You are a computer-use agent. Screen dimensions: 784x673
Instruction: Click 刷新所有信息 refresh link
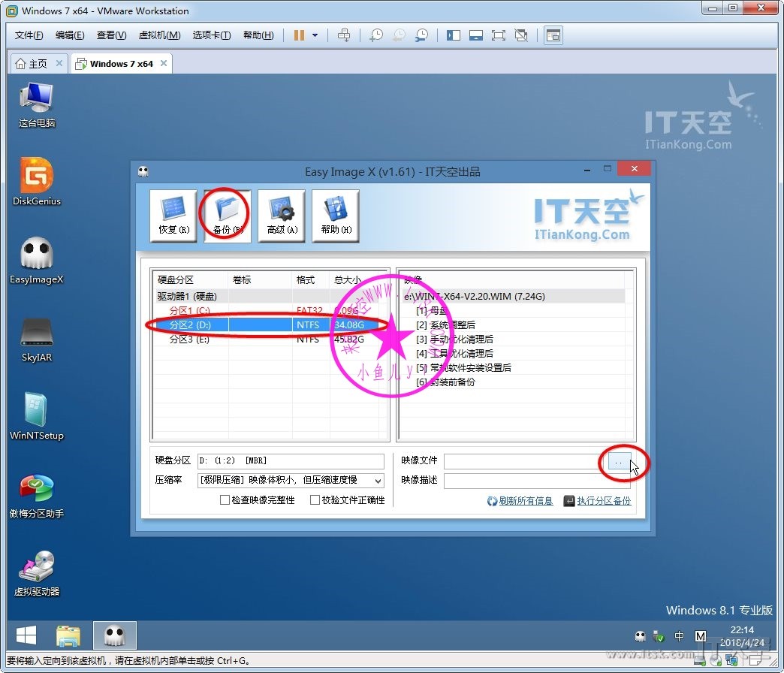(525, 501)
